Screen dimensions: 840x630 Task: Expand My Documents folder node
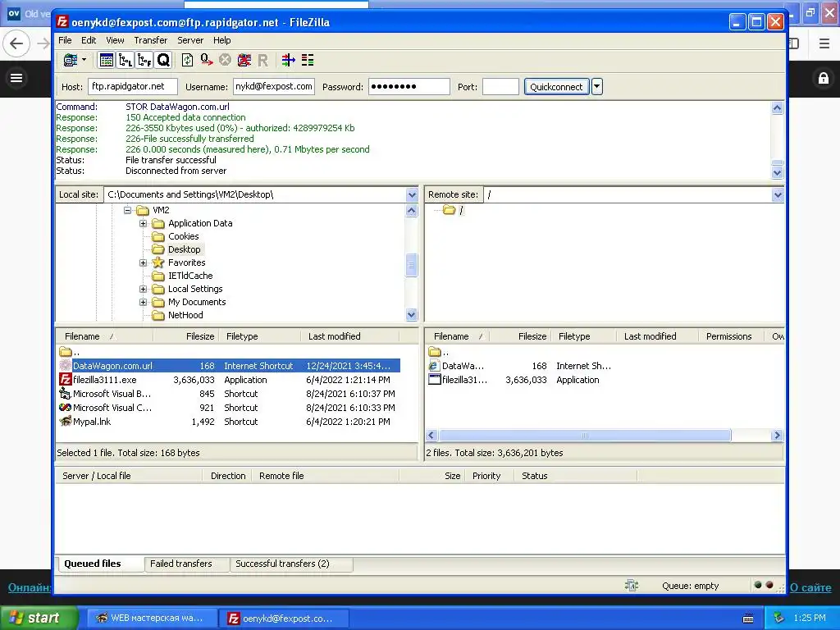(143, 302)
